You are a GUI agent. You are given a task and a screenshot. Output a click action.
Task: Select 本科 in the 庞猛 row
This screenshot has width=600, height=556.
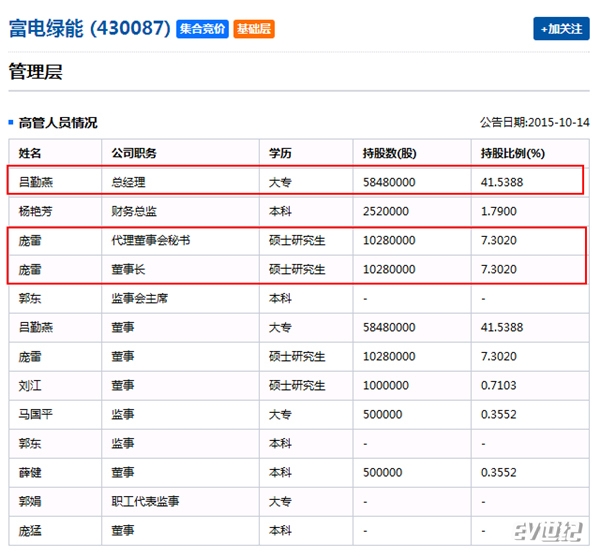(280, 531)
